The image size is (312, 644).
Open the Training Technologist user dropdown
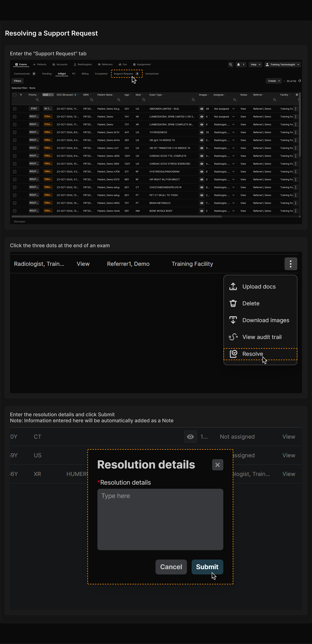click(282, 65)
